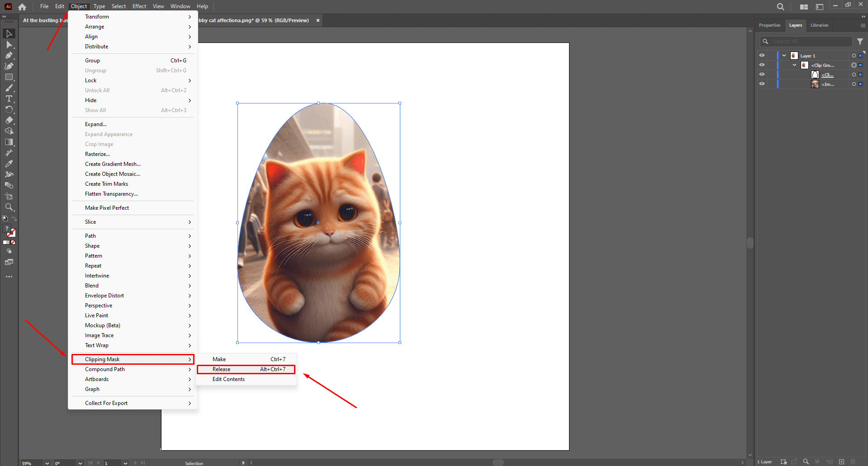
Task: Activate the Type tool
Action: pyautogui.click(x=9, y=99)
